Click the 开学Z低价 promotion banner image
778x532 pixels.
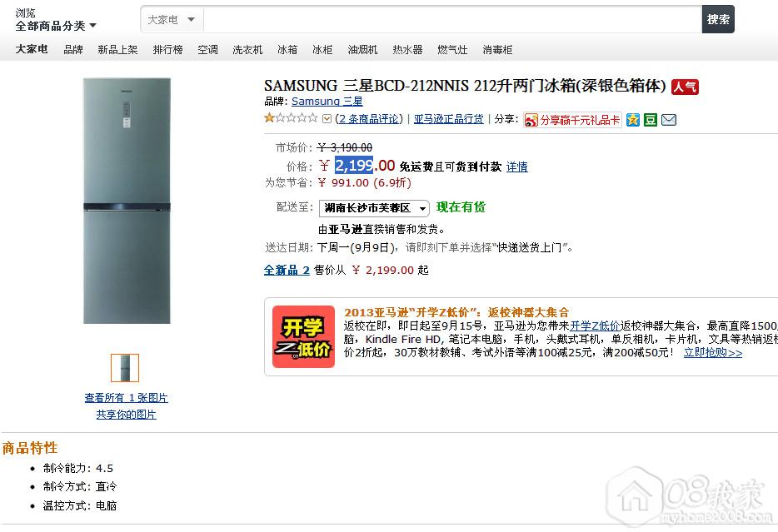(303, 336)
